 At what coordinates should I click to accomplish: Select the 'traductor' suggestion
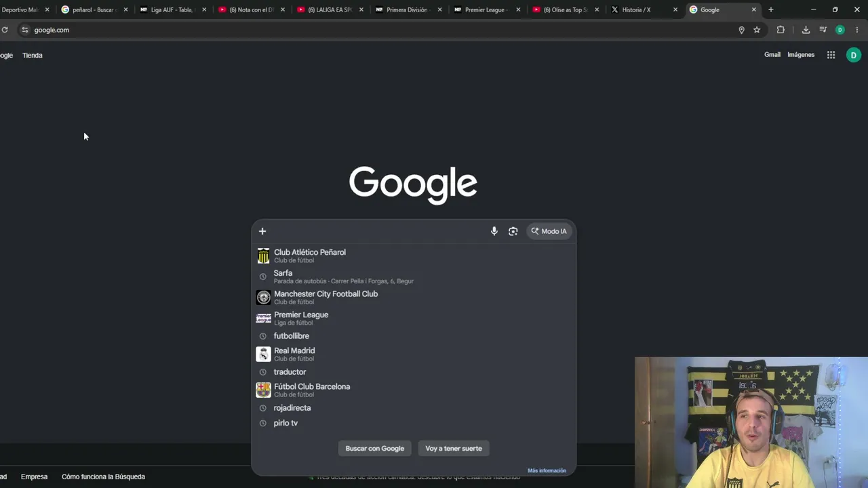click(414, 372)
